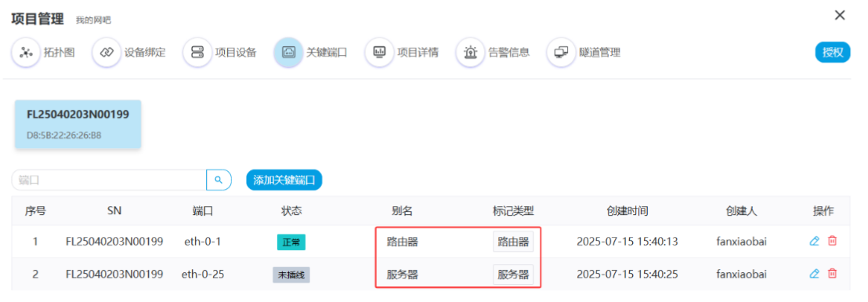Switch to the 项目详情 tab label

coord(418,53)
